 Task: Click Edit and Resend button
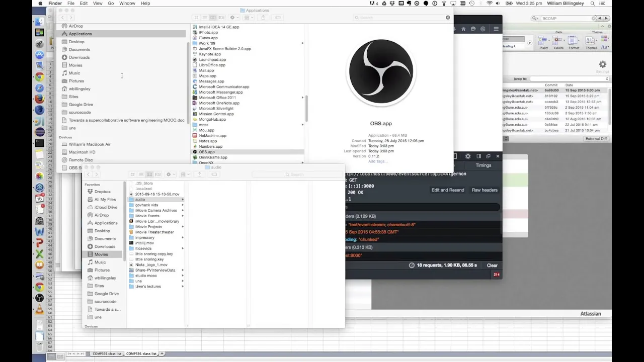pyautogui.click(x=448, y=190)
